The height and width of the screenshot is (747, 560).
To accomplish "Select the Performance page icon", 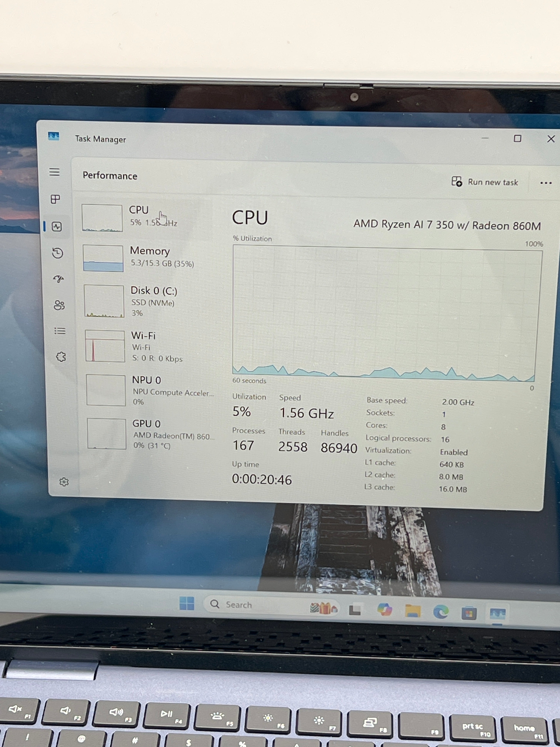I will click(x=57, y=226).
